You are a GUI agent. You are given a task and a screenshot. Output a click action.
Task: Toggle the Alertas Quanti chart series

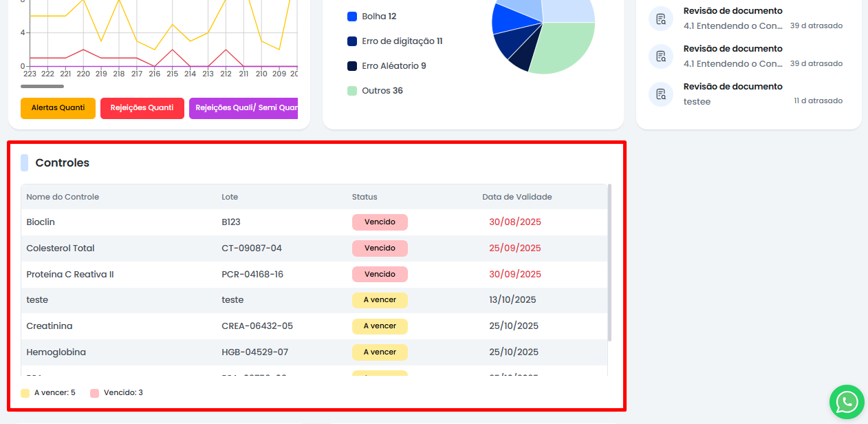click(58, 108)
